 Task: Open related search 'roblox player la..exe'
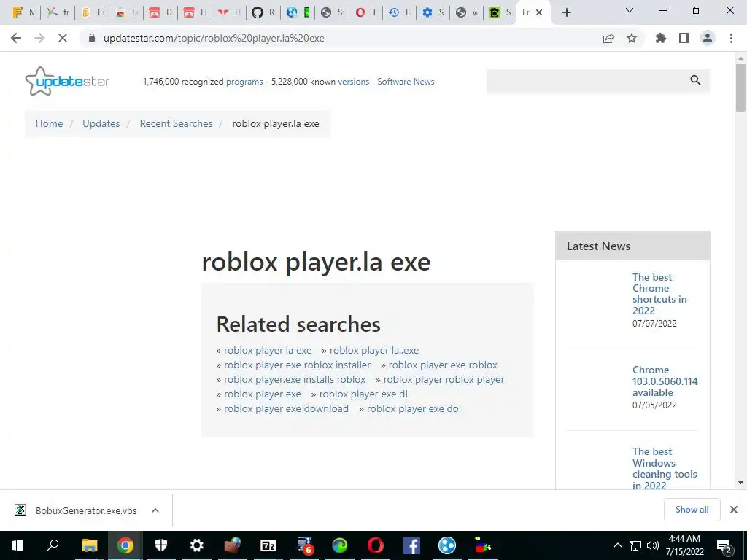click(374, 351)
